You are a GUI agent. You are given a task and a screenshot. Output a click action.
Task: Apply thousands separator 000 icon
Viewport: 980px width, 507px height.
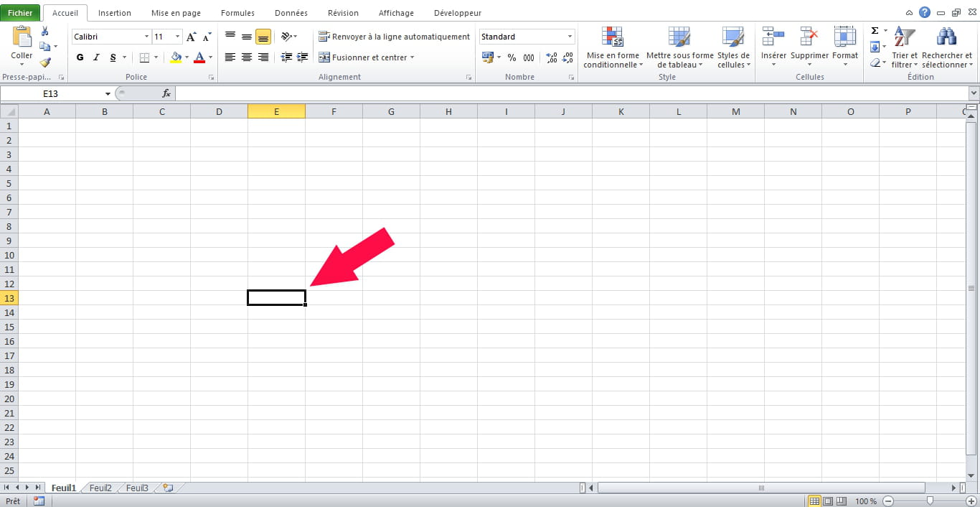[x=529, y=57]
